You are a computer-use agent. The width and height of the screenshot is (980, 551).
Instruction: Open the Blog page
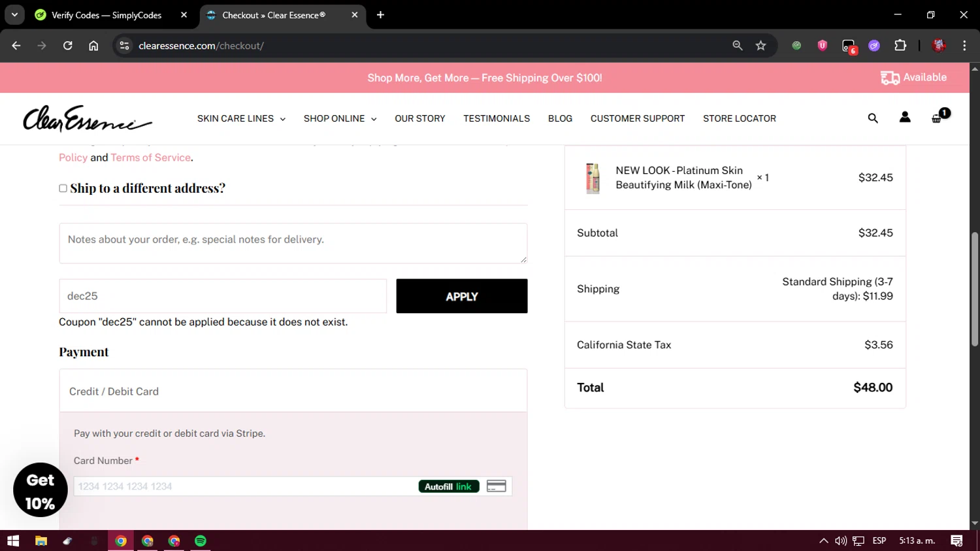[x=560, y=118]
